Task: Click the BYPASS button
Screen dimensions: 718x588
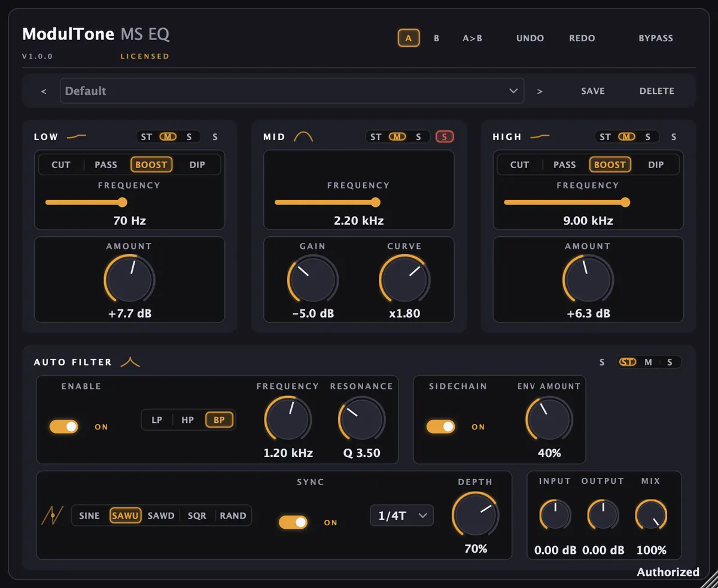Action: point(656,38)
